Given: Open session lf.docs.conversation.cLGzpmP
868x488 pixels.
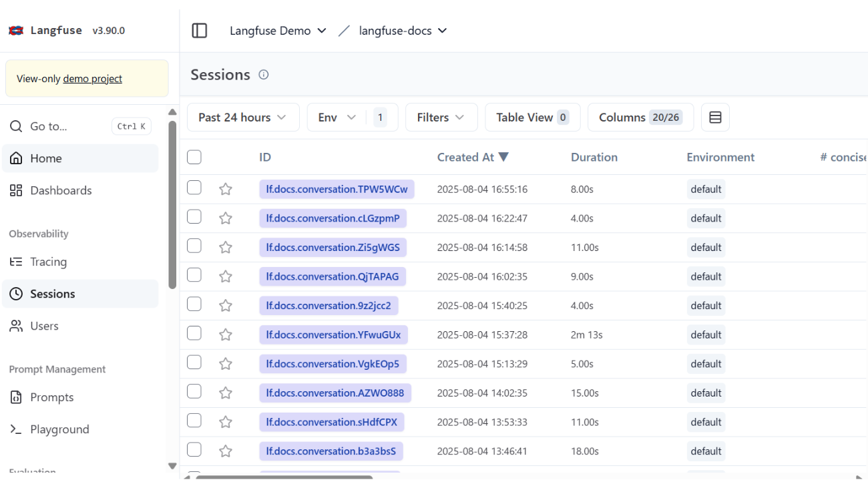Looking at the screenshot, I should (333, 218).
